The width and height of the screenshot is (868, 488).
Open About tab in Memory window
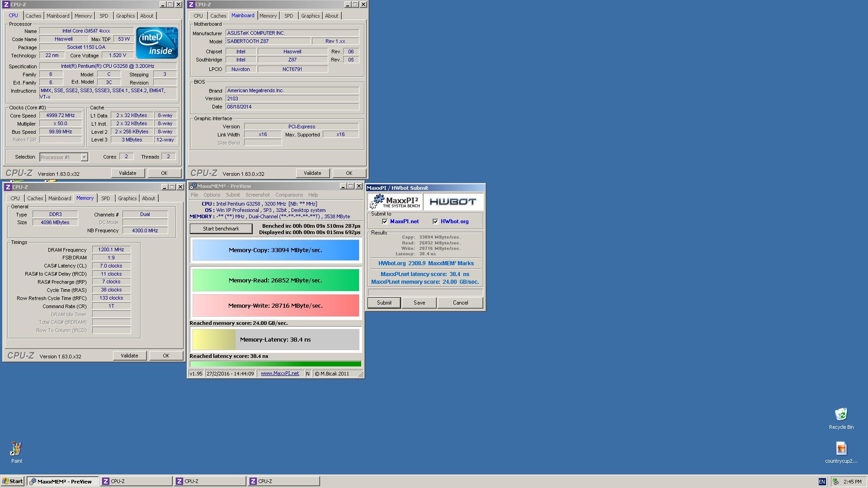pos(148,198)
